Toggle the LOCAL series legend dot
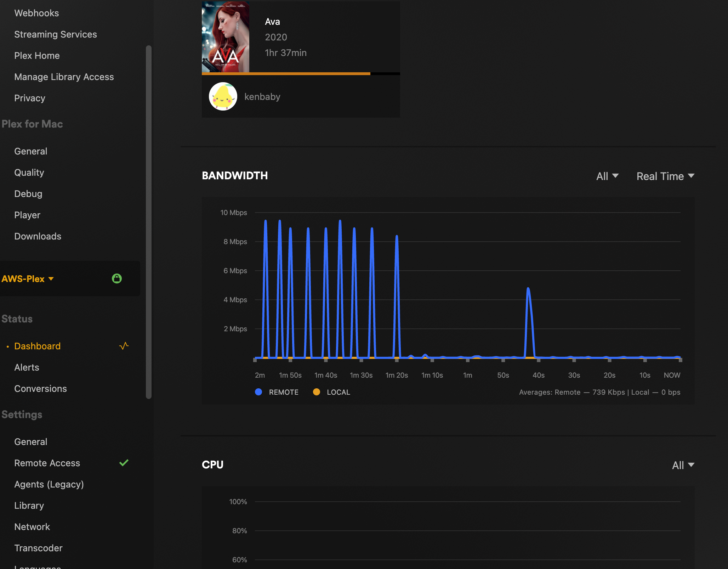This screenshot has height=569, width=728. 317,392
